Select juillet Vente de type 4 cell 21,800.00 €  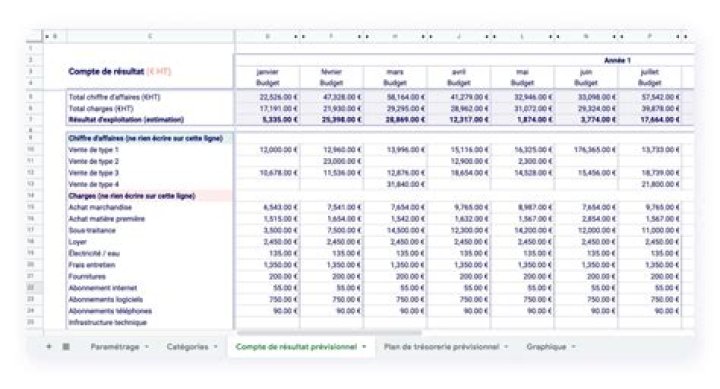pos(650,184)
